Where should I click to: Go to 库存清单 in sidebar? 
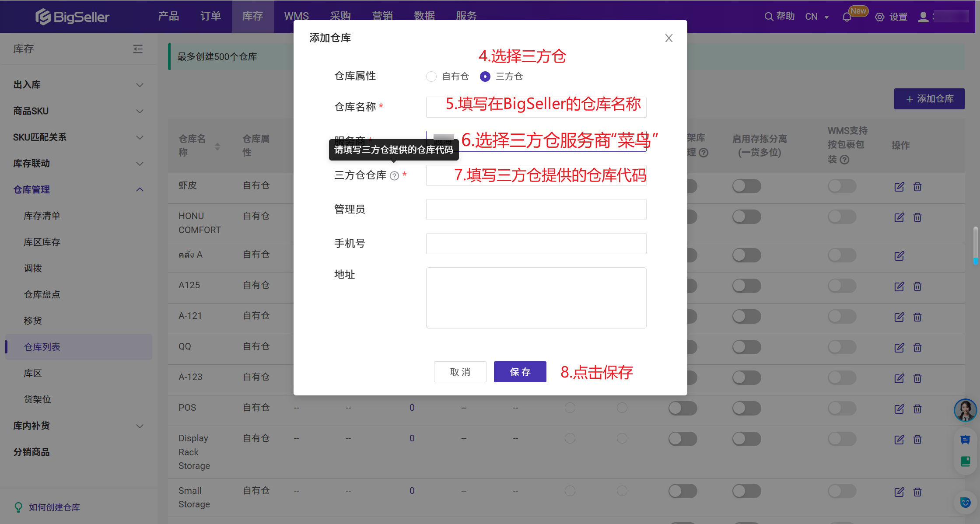click(42, 216)
